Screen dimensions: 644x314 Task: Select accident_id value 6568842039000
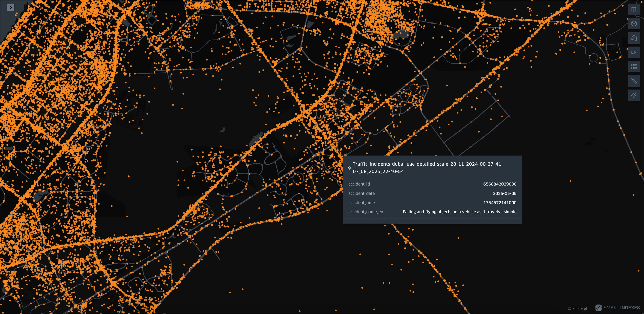[x=500, y=184]
